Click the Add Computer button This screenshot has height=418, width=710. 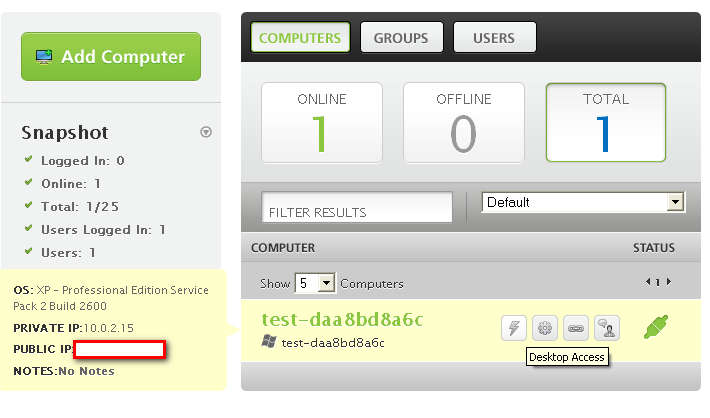click(x=111, y=57)
